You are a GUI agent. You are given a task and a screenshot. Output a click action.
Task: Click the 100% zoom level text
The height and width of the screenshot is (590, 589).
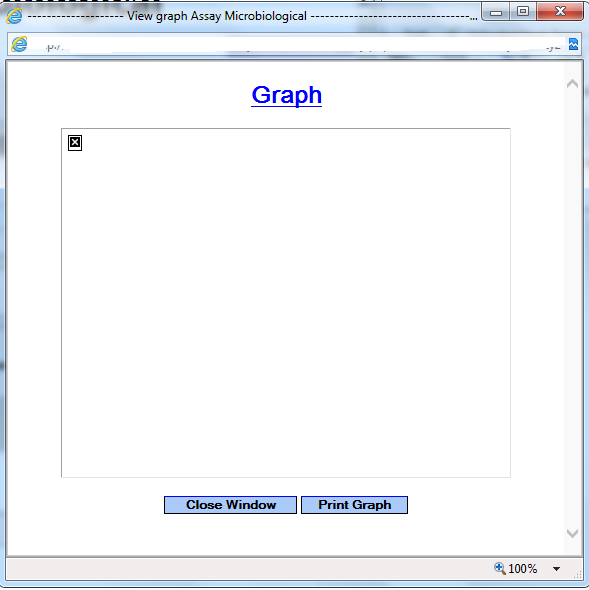click(522, 569)
